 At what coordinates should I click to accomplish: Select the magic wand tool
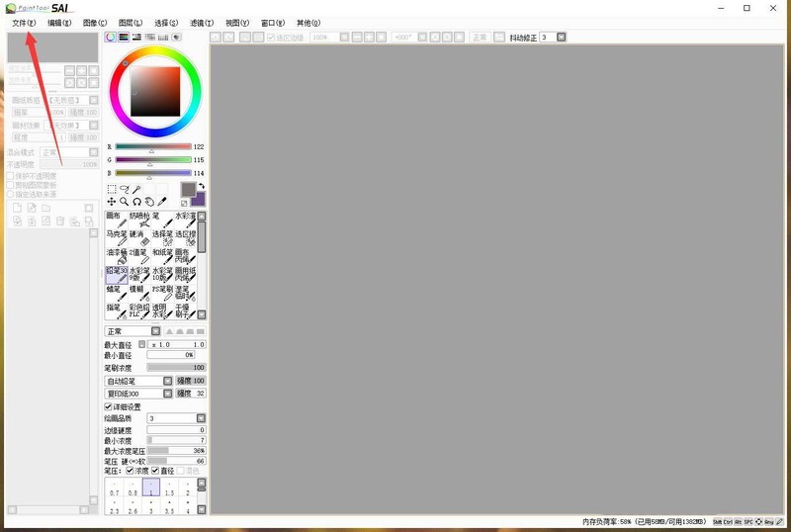(137, 189)
